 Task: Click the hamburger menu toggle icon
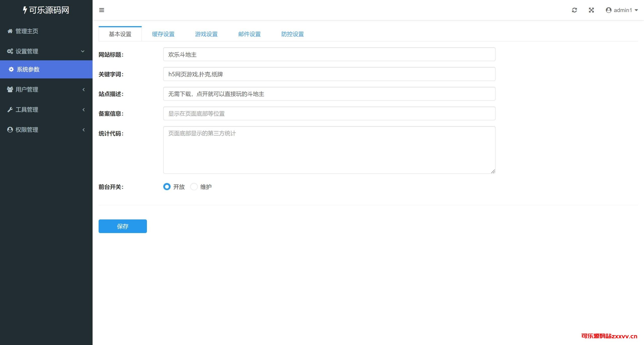(x=102, y=10)
